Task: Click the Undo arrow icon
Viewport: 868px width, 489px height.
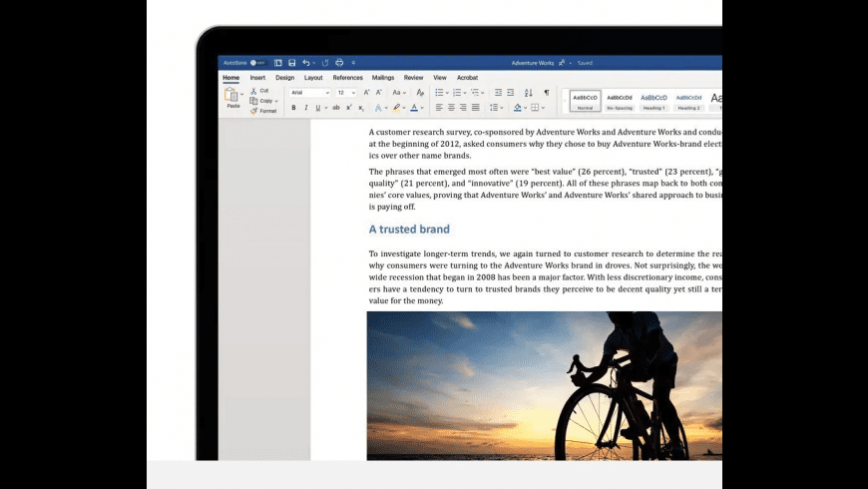Action: coord(306,63)
